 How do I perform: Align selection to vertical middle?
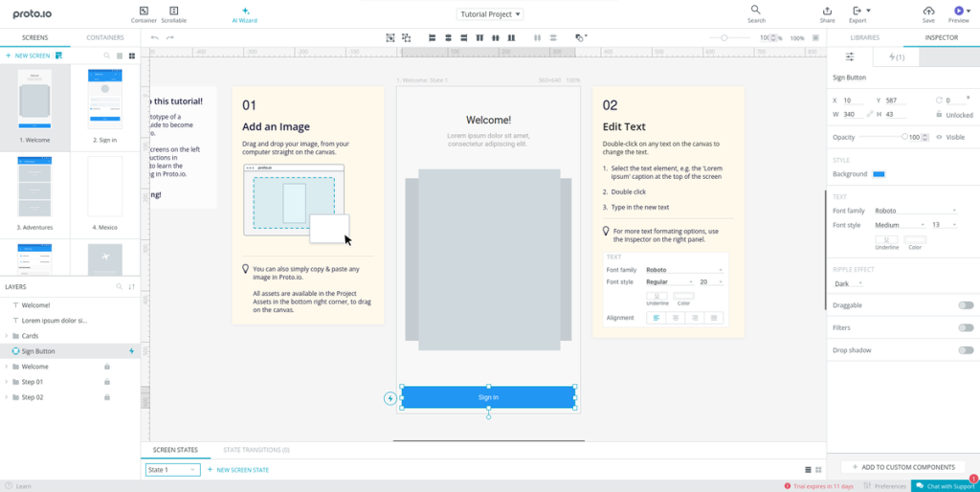(x=496, y=38)
